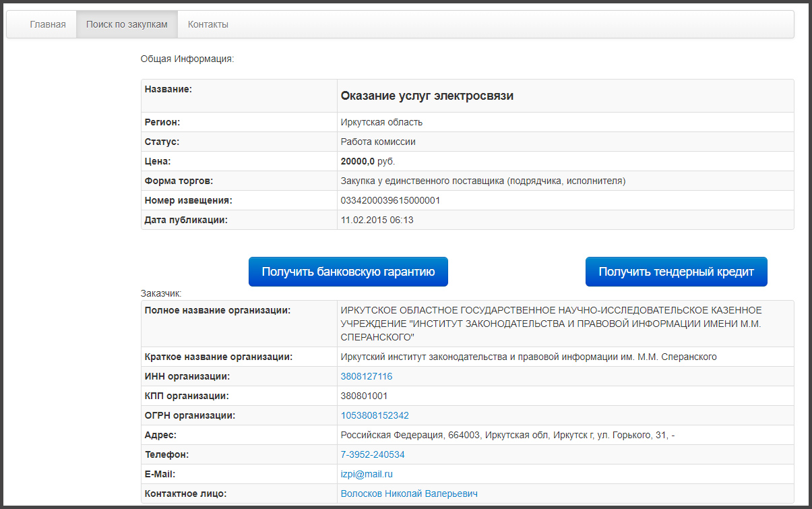Screen dimensions: 812x509
Task: Click notice number 0334200039615000001
Action: click(391, 200)
